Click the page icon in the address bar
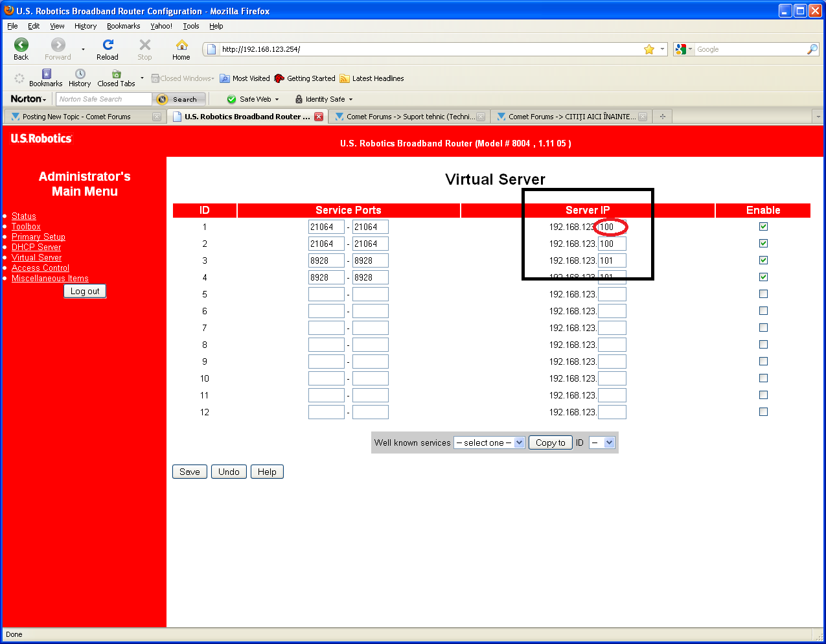Screen dimensions: 826x644 pyautogui.click(x=211, y=49)
